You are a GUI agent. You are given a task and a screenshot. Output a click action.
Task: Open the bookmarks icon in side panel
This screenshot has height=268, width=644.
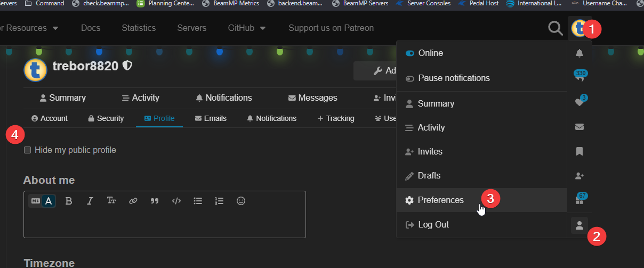click(x=579, y=151)
